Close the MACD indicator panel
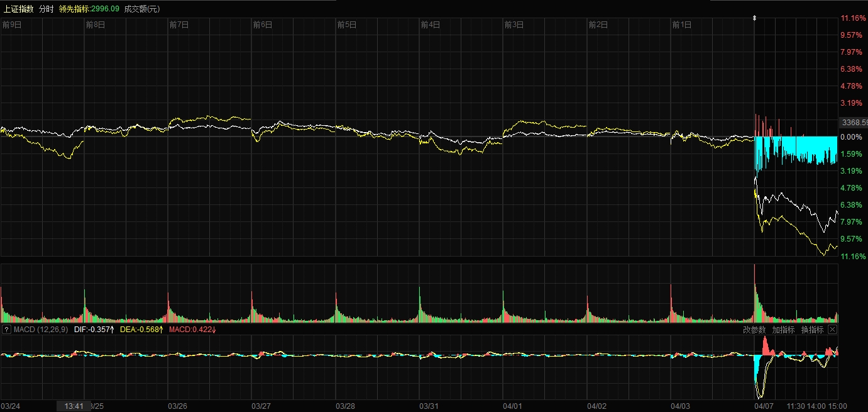This screenshot has width=868, height=412. coord(832,330)
